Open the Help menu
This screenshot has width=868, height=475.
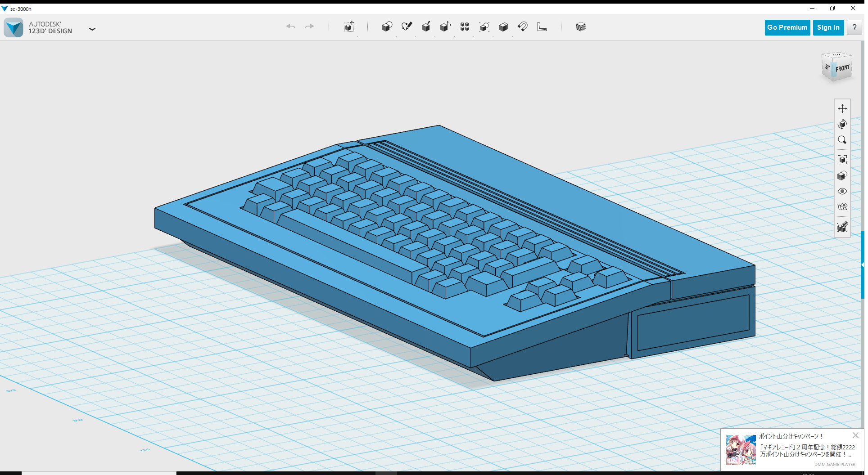(x=854, y=27)
